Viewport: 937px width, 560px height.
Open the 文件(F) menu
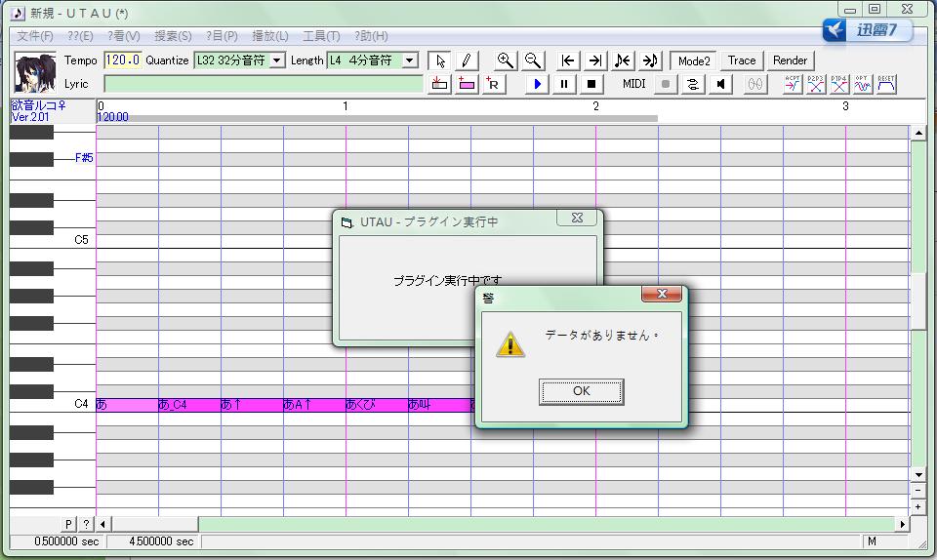35,36
